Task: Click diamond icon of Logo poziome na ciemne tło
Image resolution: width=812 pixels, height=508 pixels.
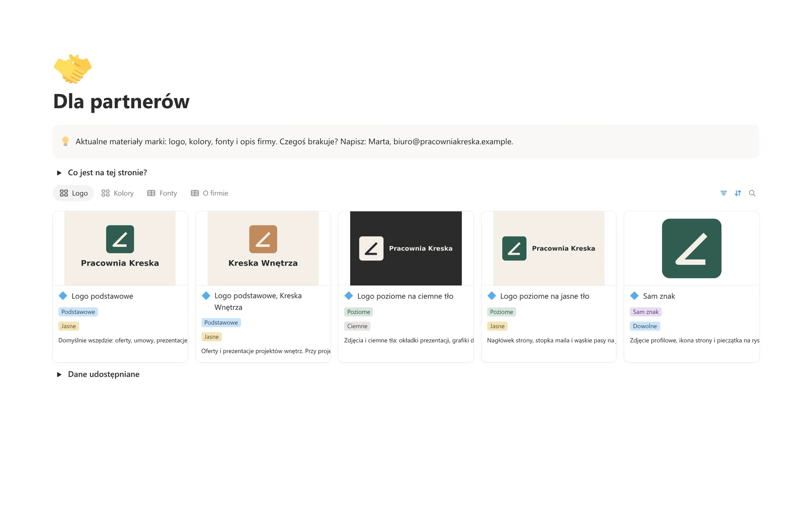Action: pyautogui.click(x=349, y=296)
